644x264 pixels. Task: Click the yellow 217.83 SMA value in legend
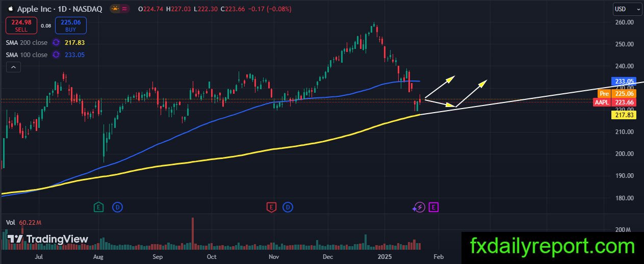[75, 43]
